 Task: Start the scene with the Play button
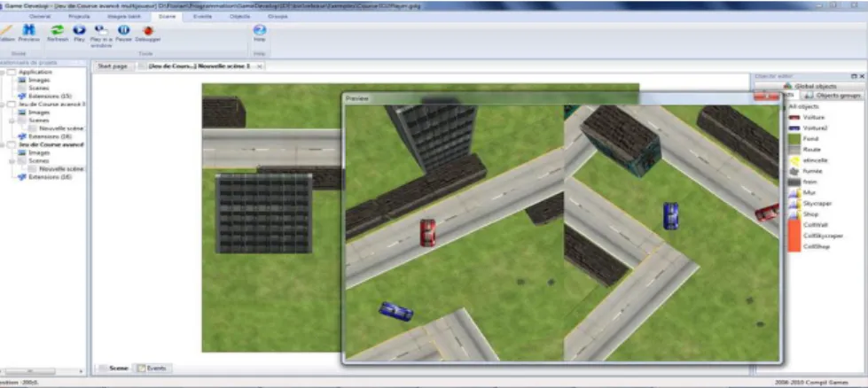[x=79, y=33]
